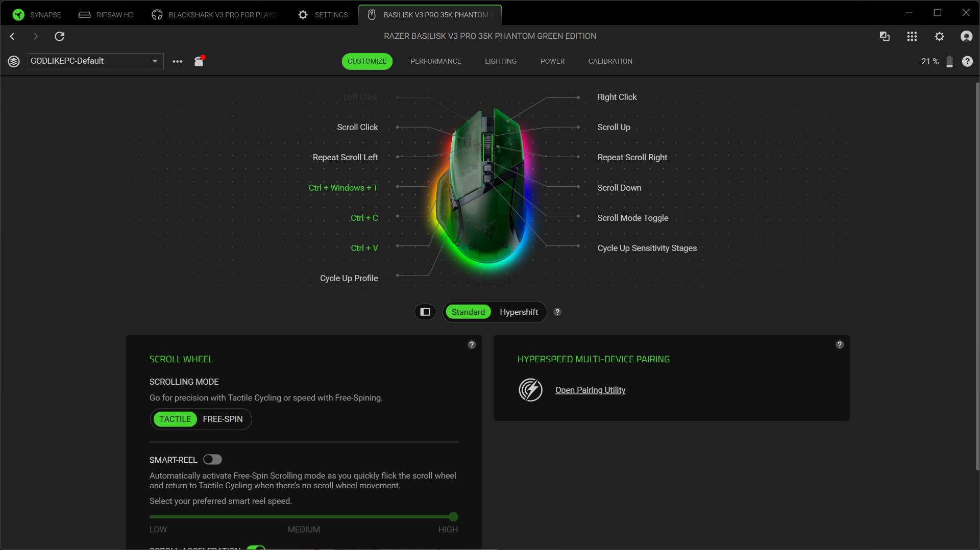Select the Scroll Mode Toggle button mapping
Viewport: 980px width, 550px height.
point(632,218)
